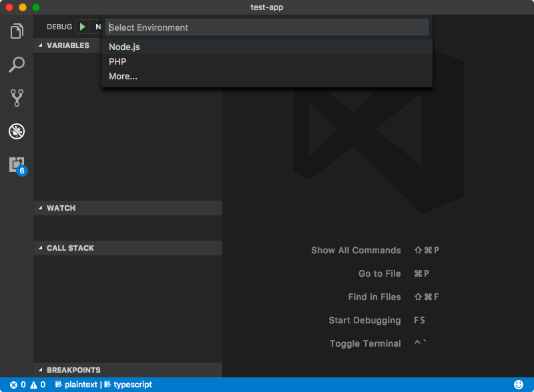534x392 pixels.
Task: Open the Extensions view with badge
Action: point(18,166)
